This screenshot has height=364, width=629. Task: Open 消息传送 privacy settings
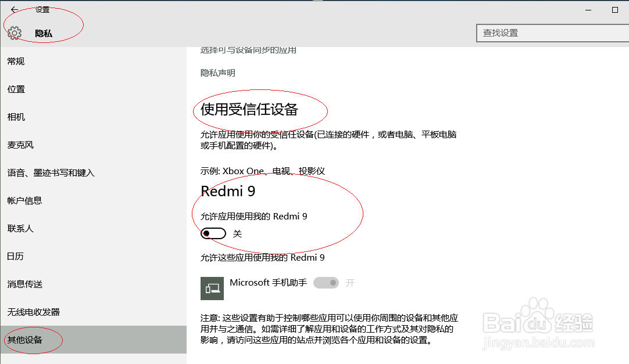tap(94, 284)
